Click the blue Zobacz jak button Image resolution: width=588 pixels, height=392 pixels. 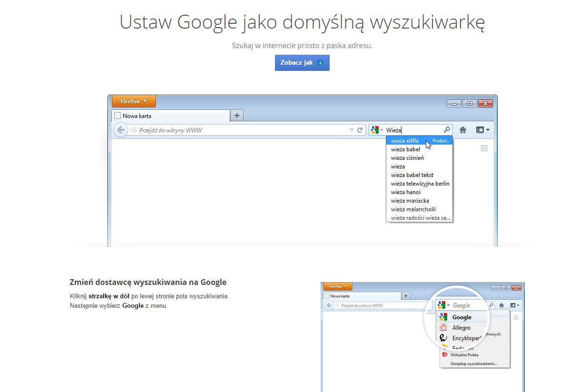302,63
